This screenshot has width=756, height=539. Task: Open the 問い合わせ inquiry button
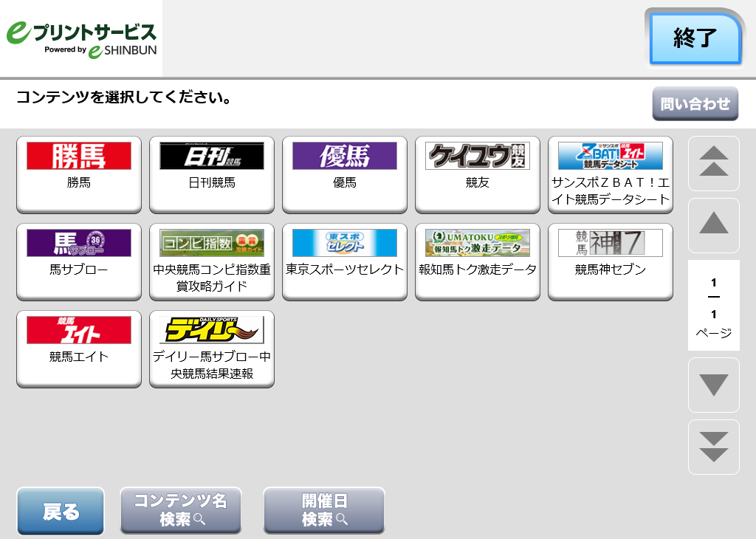pos(695,103)
